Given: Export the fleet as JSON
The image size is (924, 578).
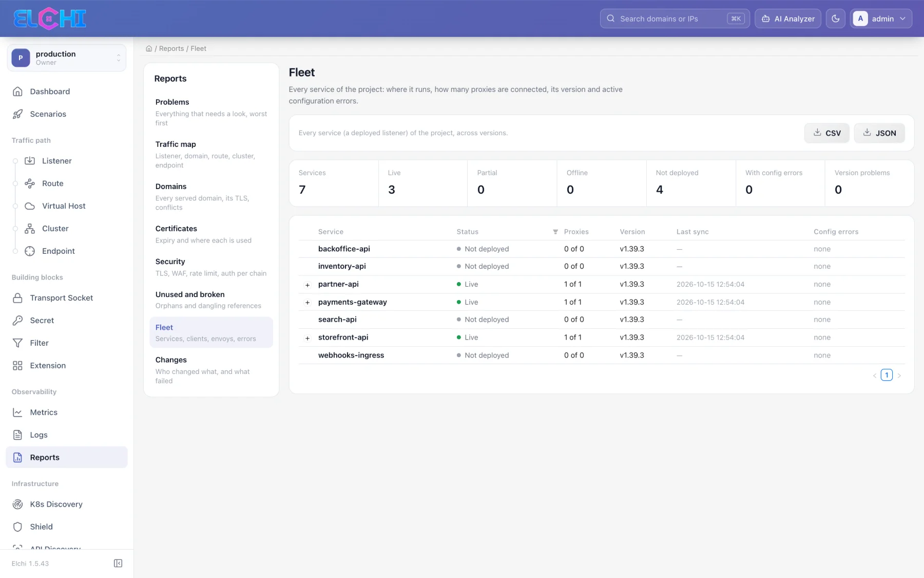Looking at the screenshot, I should coord(879,133).
